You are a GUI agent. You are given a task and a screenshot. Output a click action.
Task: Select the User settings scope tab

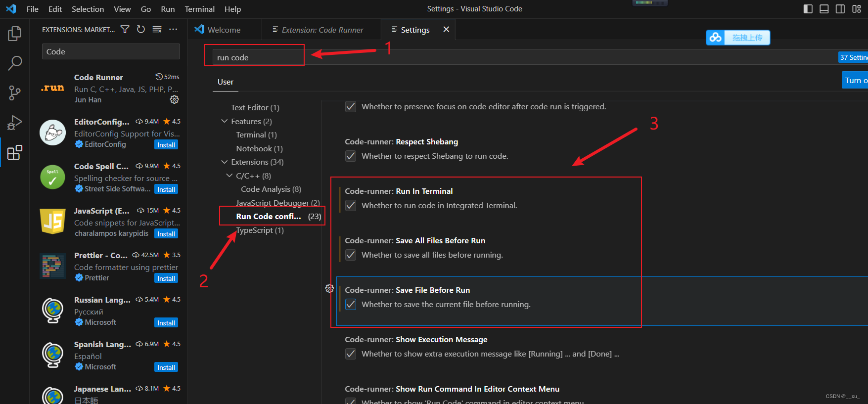[x=226, y=82]
